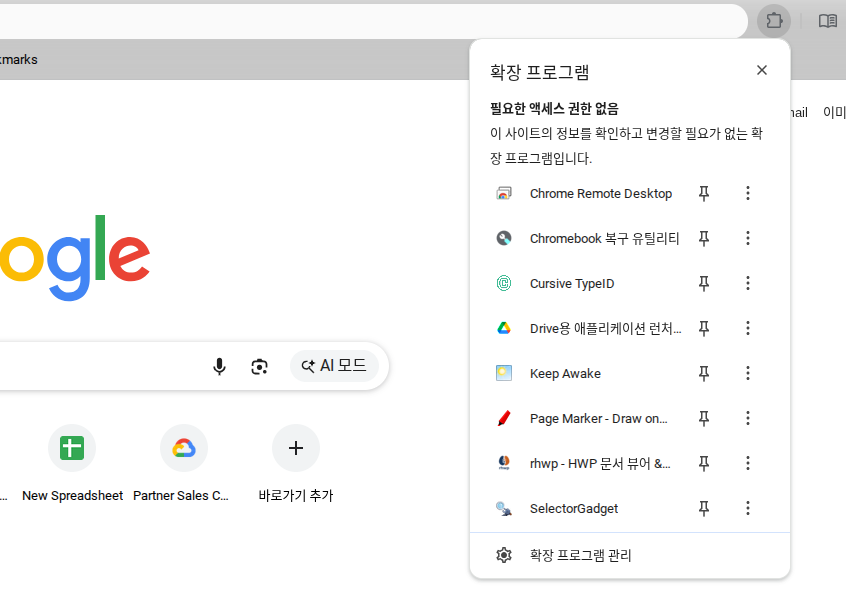The height and width of the screenshot is (615, 846).
Task: Activate Page Marker drawing extension
Action: [x=598, y=419]
